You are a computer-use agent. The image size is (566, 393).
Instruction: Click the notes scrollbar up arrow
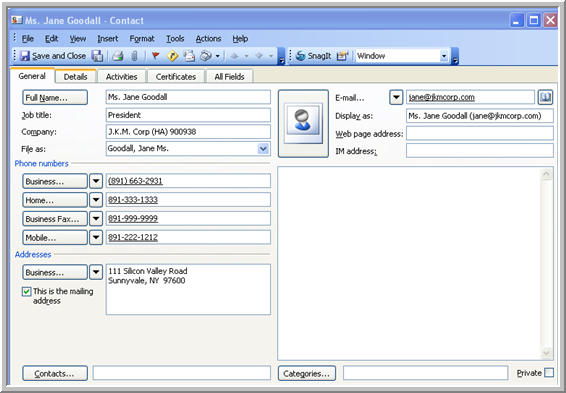[x=546, y=174]
